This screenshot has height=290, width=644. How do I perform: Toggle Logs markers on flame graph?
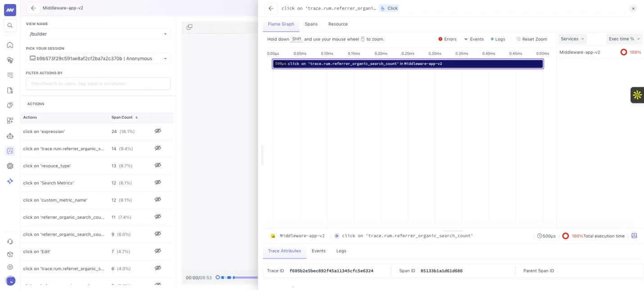[498, 39]
